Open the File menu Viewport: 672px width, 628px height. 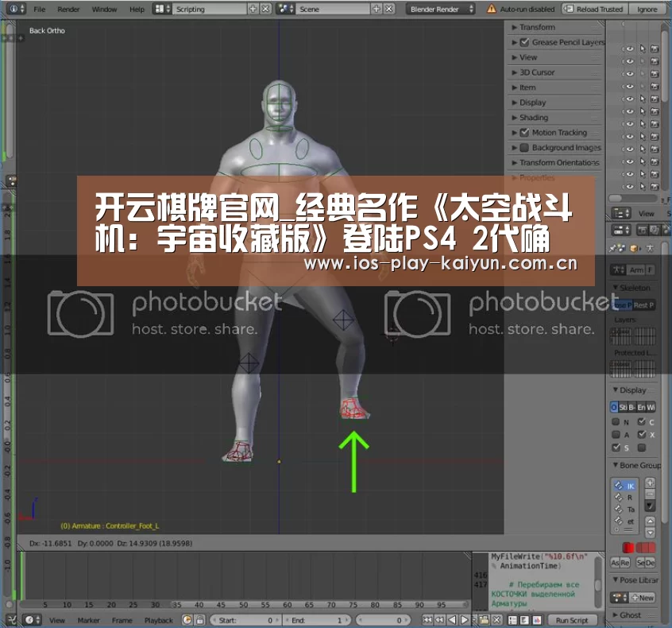[40, 9]
